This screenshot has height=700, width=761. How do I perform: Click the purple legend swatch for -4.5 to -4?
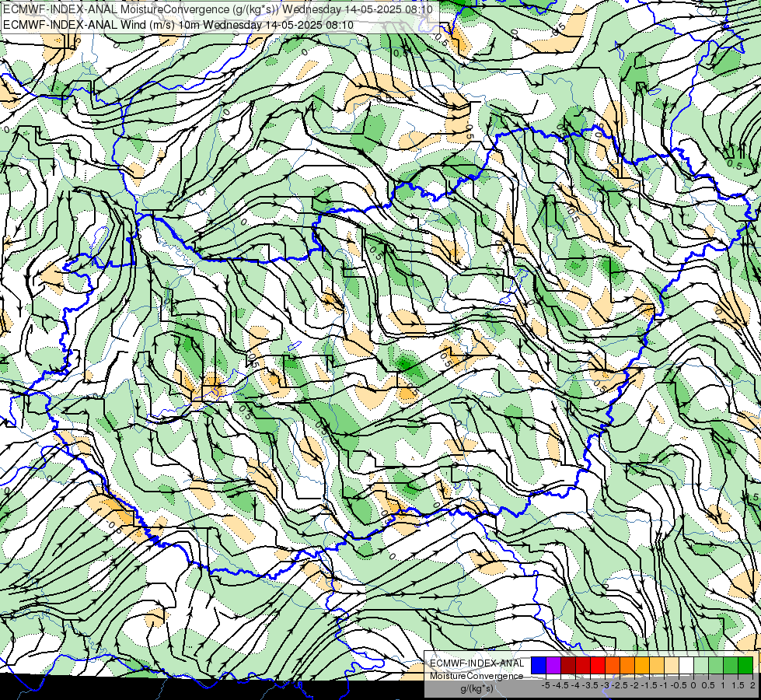tap(553, 666)
